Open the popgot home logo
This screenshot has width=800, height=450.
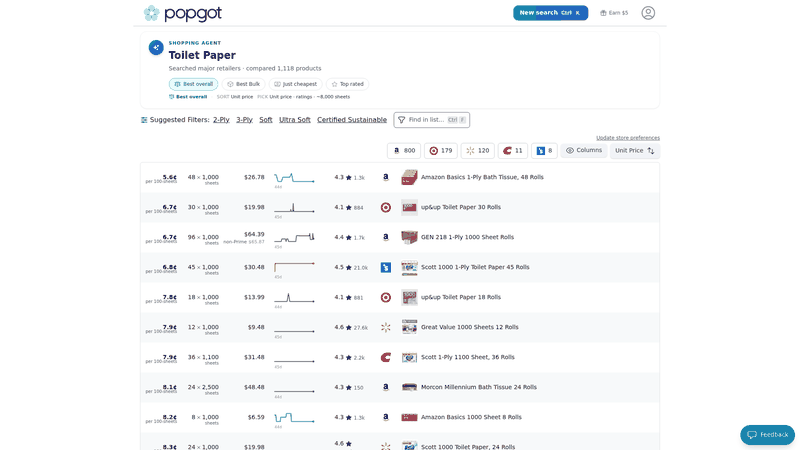pos(183,13)
